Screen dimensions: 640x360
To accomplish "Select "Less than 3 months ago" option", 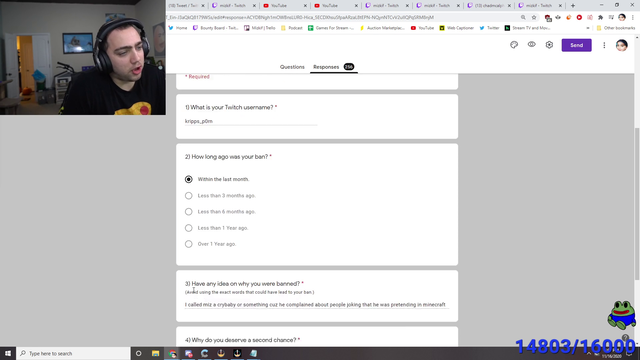I will coord(189,196).
